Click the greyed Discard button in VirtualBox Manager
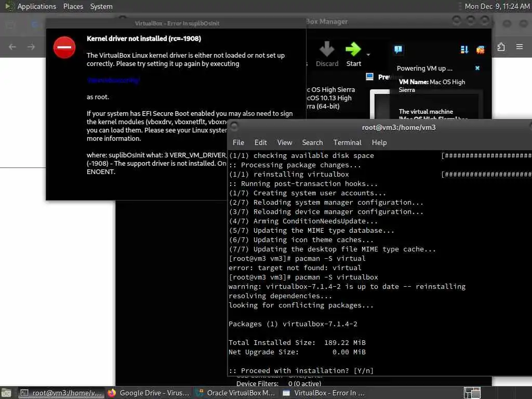The image size is (532, 399). 327,54
